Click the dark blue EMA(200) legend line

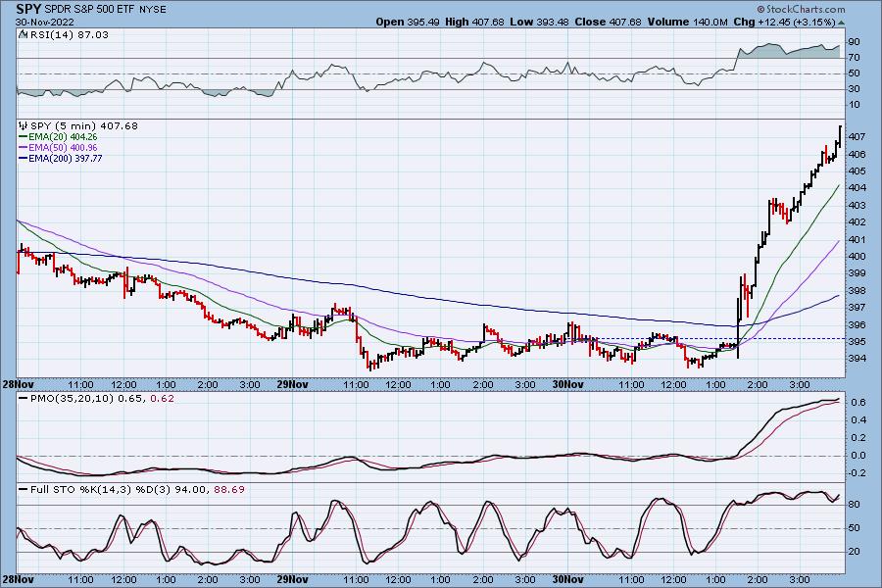pos(24,158)
